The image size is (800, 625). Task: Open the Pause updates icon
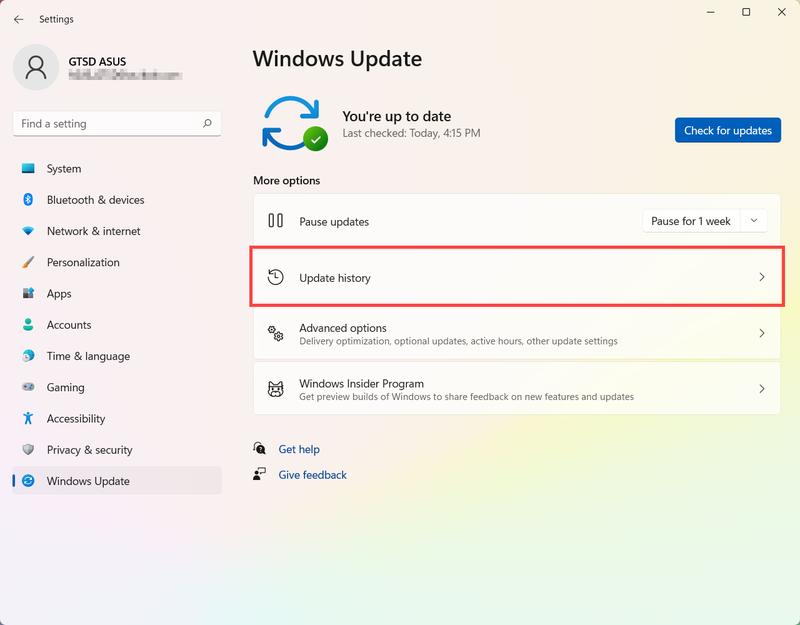point(277,221)
